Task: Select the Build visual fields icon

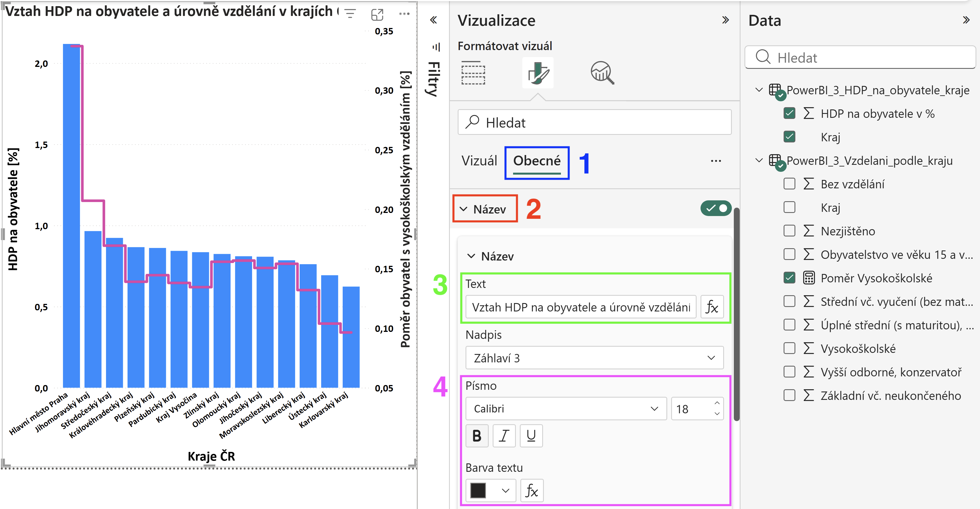Action: point(473,73)
